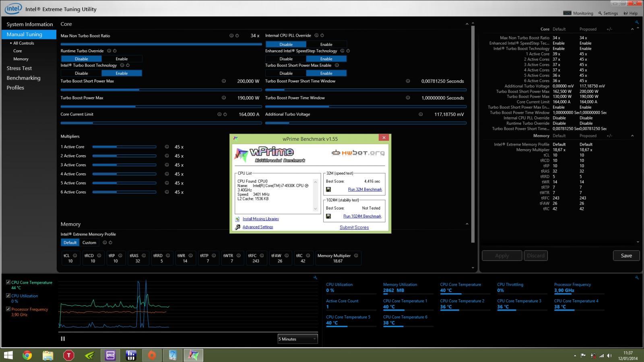The image size is (644, 362).
Task: Open System Information section
Action: (30, 25)
